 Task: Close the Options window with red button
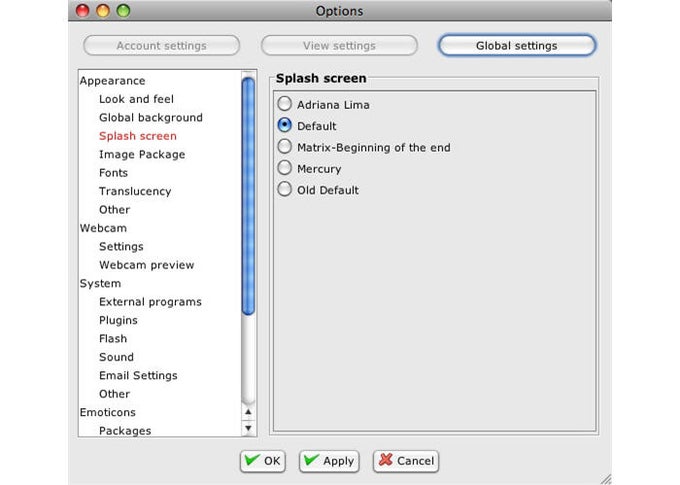[x=82, y=10]
